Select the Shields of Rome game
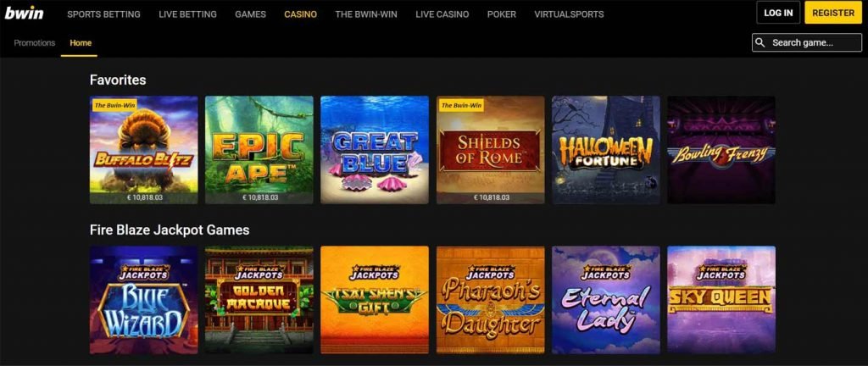The width and height of the screenshot is (868, 366). [491, 150]
